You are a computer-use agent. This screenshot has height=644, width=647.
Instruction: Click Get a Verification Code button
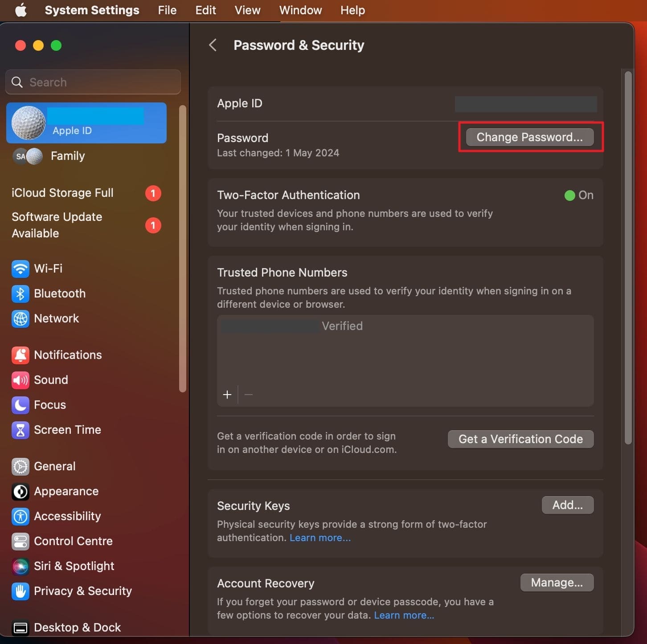click(x=521, y=439)
